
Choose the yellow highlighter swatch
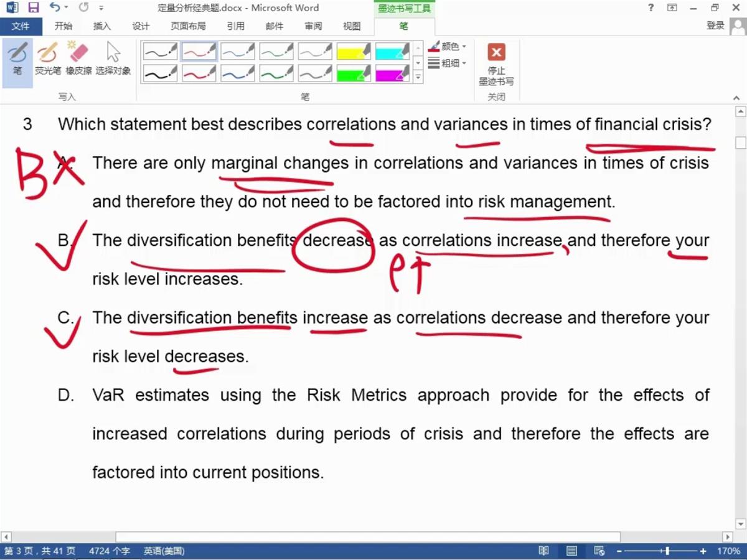coord(354,51)
